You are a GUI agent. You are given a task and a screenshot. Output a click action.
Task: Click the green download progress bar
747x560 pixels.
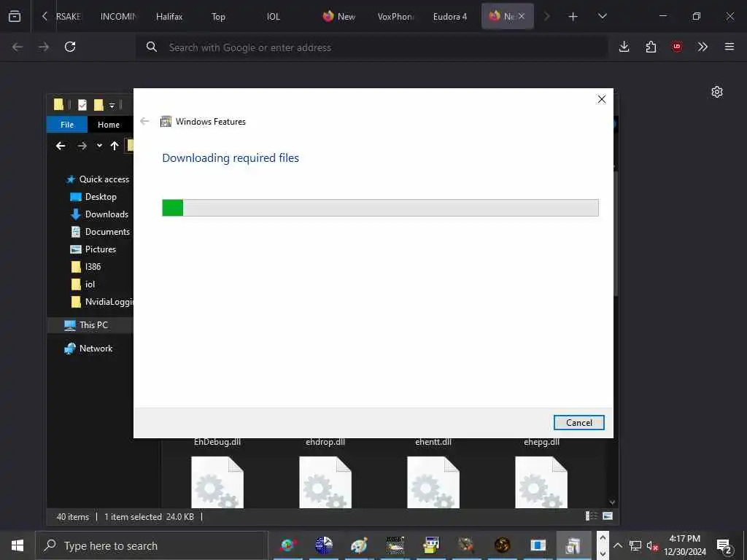point(380,208)
